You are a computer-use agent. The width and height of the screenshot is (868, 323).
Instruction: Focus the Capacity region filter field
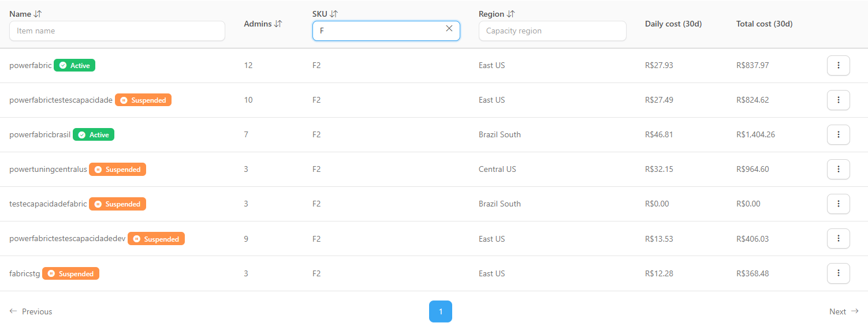pos(553,31)
